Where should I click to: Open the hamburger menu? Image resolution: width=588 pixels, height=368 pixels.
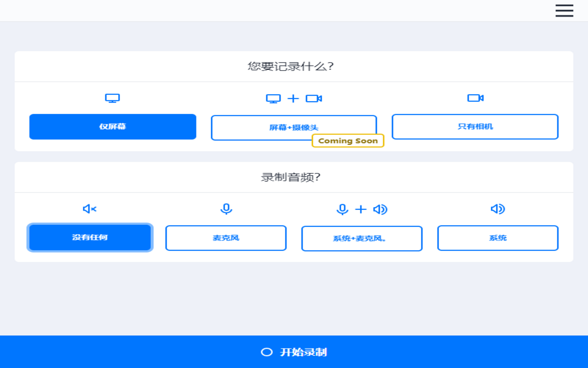pyautogui.click(x=564, y=11)
